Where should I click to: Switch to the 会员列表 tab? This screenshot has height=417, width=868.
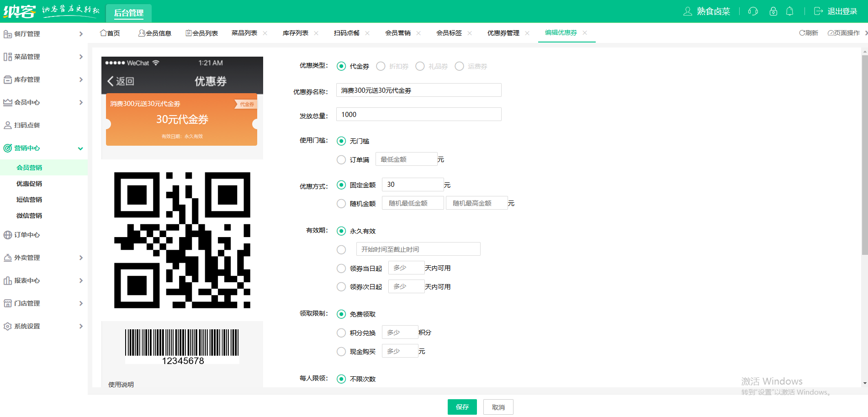tap(201, 33)
